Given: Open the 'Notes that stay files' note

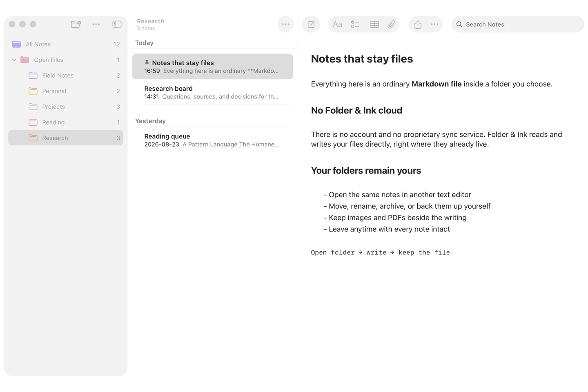Looking at the screenshot, I should [213, 67].
